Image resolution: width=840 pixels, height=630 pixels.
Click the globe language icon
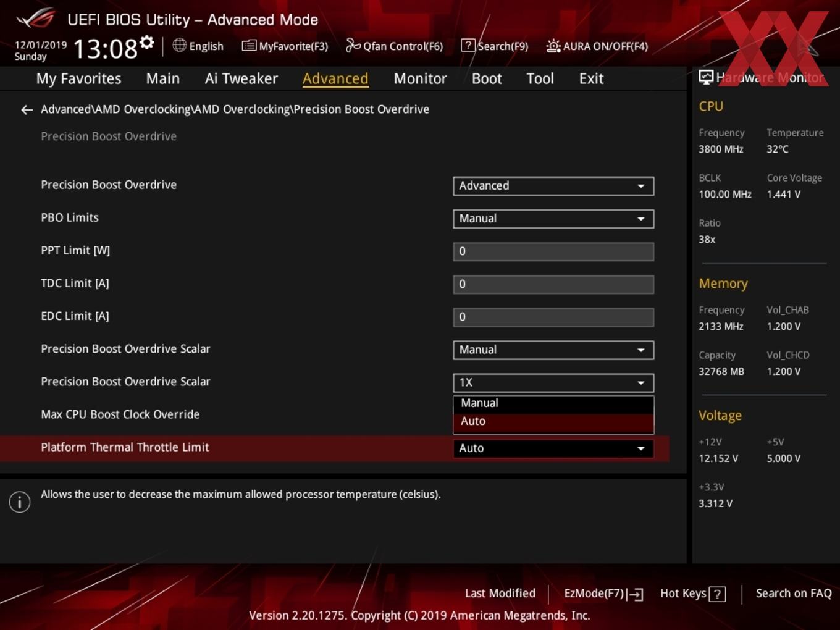tap(179, 45)
